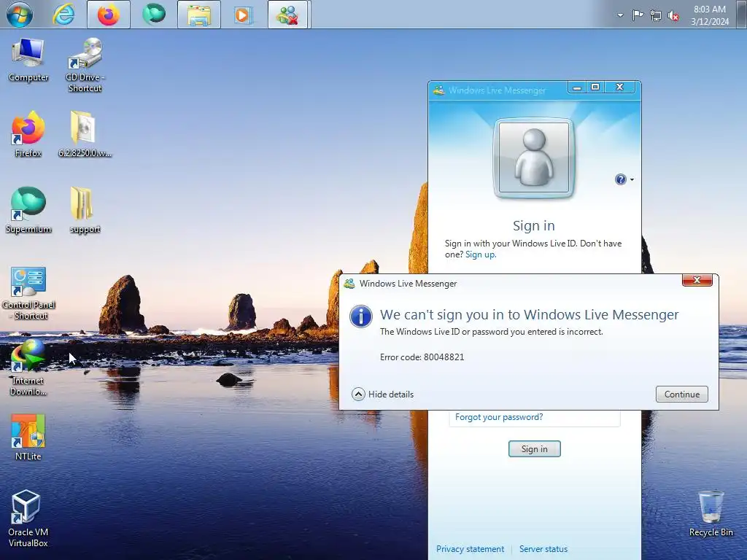Select the Oracle VM VirtualBox shortcut
This screenshot has height=560, width=747.
[x=28, y=519]
